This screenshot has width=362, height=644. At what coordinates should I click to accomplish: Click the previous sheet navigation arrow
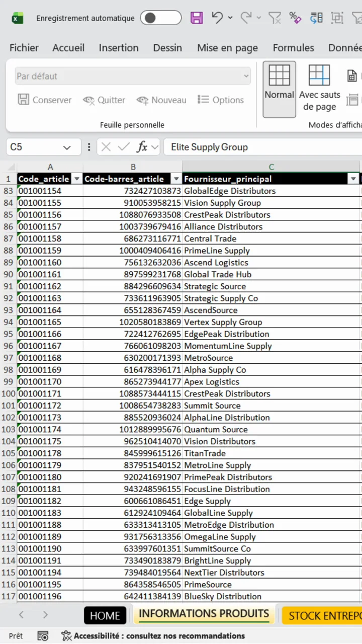pyautogui.click(x=21, y=615)
